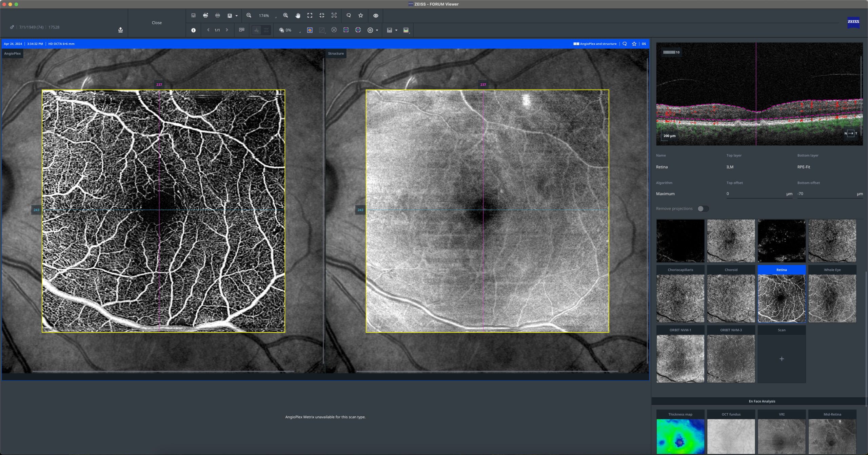Toggle the square crosshair slice navigator
Screen dimensions: 868x455
point(346,30)
